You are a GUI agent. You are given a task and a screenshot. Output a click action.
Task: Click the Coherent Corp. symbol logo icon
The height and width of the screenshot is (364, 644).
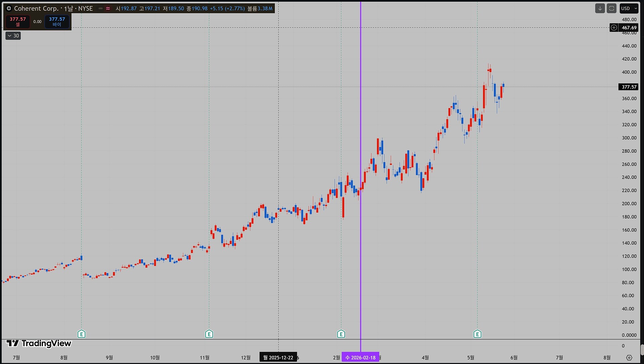[9, 8]
